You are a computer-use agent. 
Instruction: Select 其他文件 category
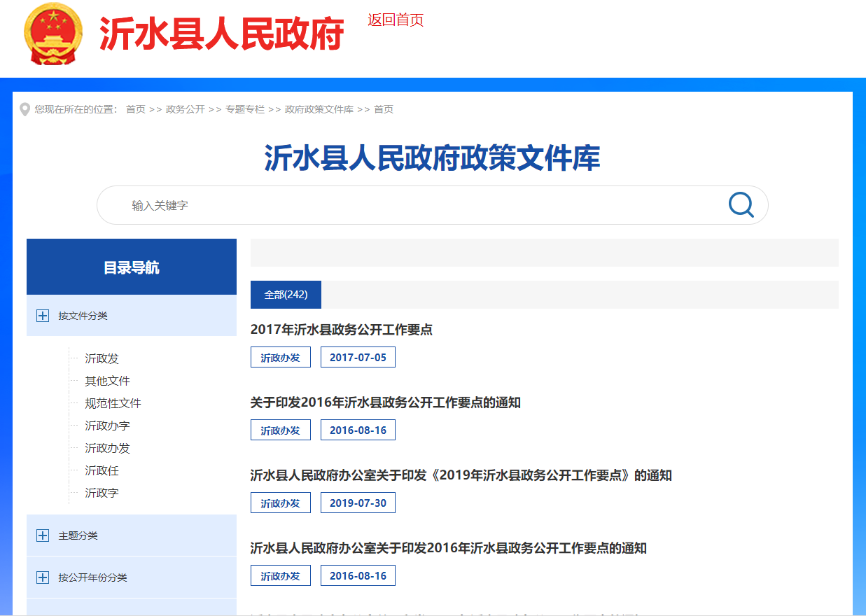tap(108, 381)
